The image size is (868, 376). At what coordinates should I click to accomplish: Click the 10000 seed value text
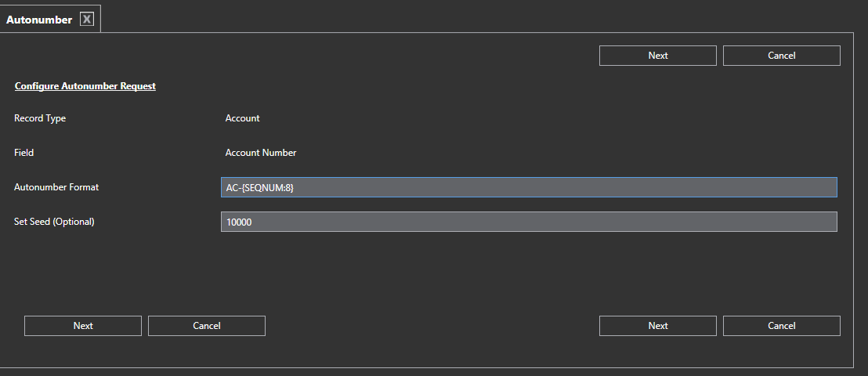pos(239,222)
